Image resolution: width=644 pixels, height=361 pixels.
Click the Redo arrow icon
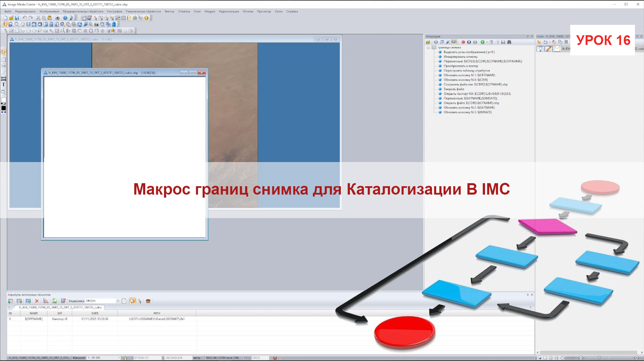click(x=31, y=18)
